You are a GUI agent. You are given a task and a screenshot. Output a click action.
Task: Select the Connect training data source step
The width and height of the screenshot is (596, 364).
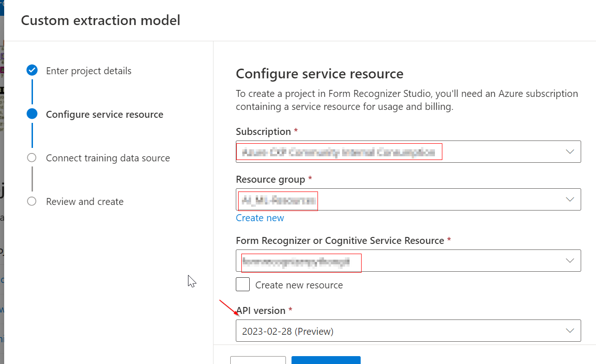point(108,158)
